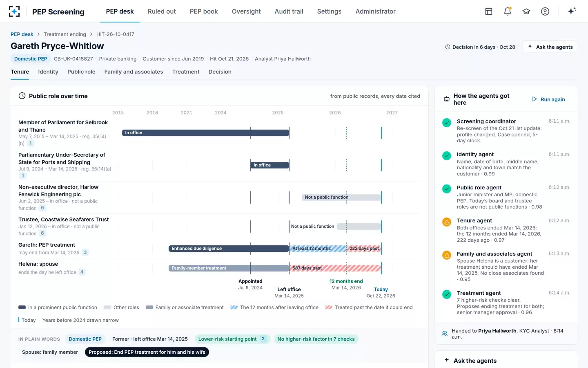Click the No higher-risk factor in 7 checks chip
588x368 pixels.
316,339
